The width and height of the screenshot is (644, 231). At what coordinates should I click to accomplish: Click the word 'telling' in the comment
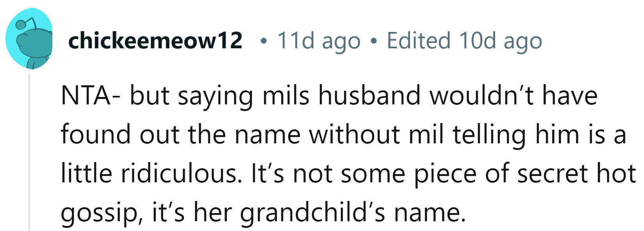[489, 135]
